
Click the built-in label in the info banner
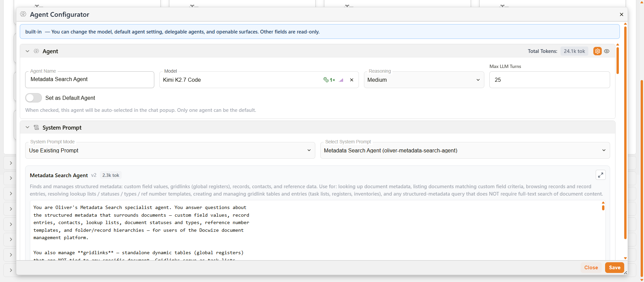34,32
